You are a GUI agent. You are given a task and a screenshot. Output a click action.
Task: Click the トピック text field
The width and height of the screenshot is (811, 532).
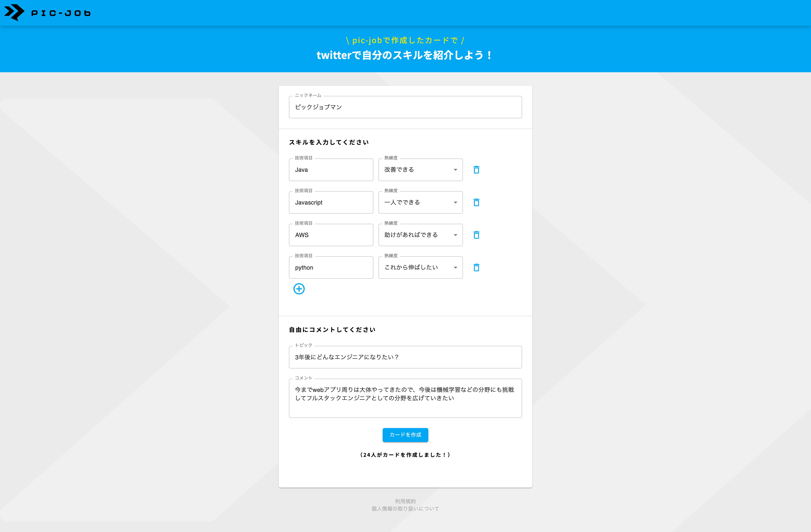(x=405, y=357)
